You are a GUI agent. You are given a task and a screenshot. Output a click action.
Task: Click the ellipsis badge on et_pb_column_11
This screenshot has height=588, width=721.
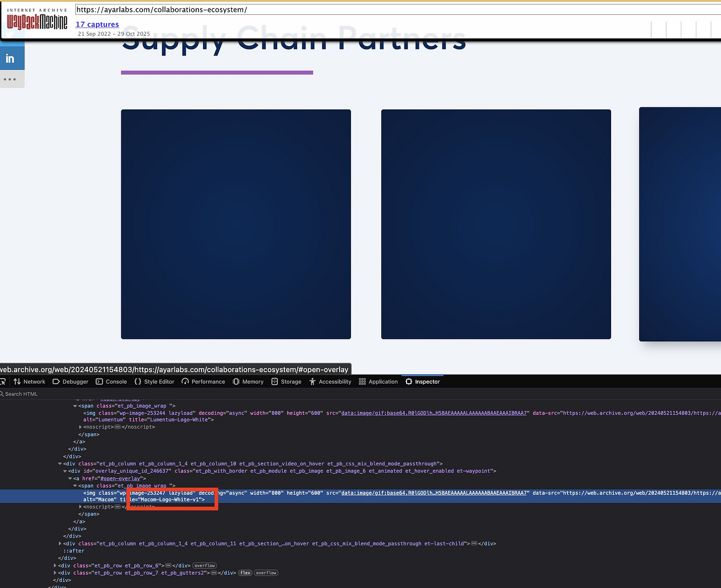tap(474, 543)
